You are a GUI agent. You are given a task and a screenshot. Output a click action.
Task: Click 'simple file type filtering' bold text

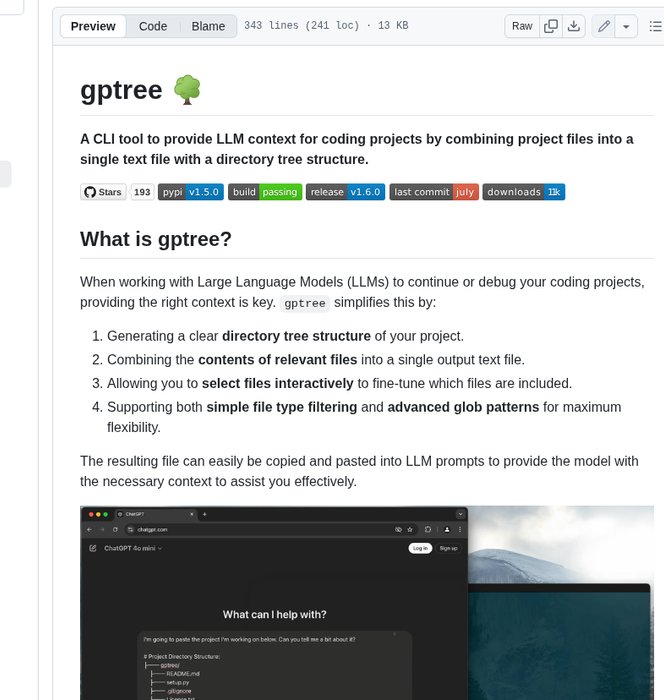coord(281,407)
